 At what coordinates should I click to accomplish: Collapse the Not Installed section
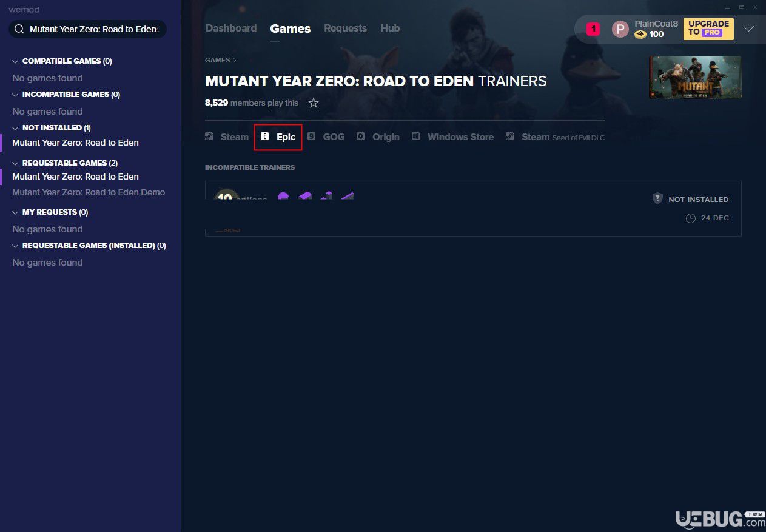(x=51, y=128)
